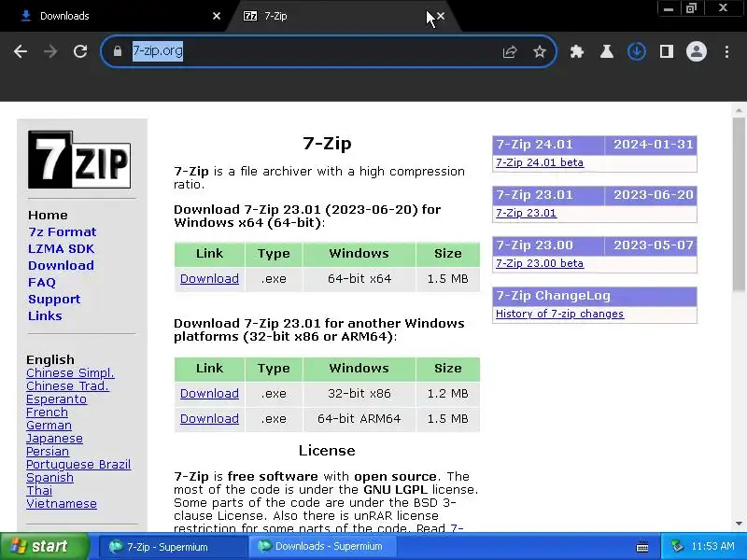Open the Windows start menu
Image resolution: width=747 pixels, height=560 pixels.
click(x=44, y=546)
